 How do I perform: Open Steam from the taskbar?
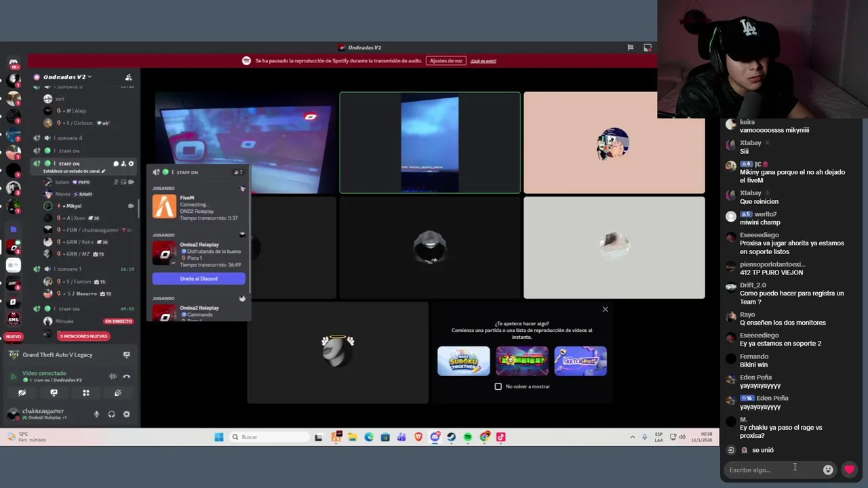coord(451,437)
